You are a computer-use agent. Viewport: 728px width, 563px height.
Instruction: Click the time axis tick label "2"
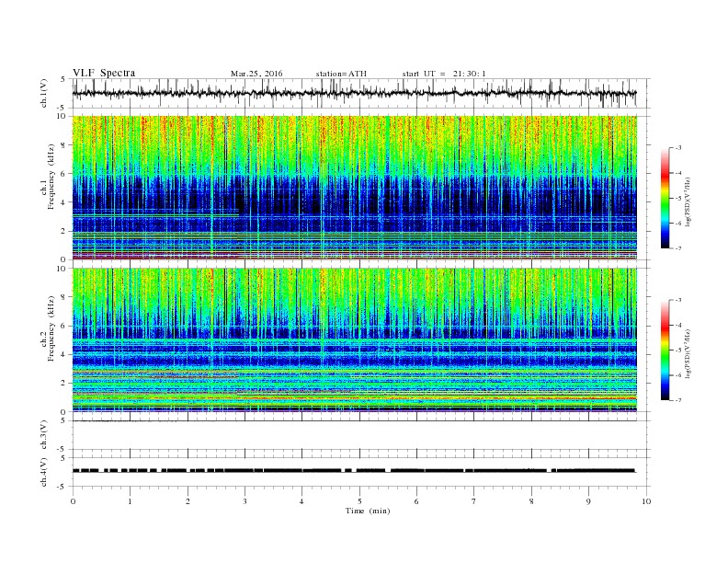click(x=188, y=501)
